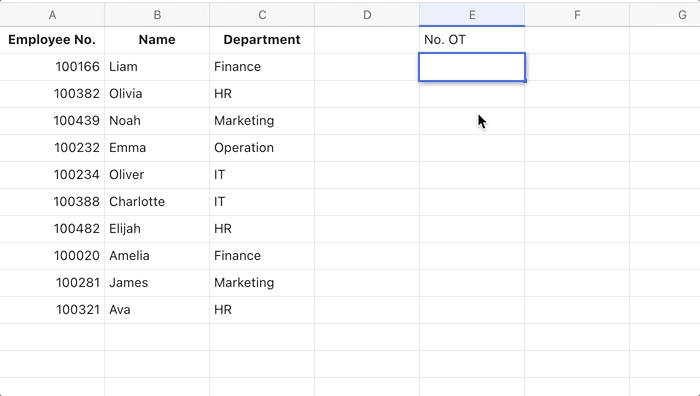This screenshot has height=396, width=700.
Task: Select column D header
Action: (x=367, y=15)
